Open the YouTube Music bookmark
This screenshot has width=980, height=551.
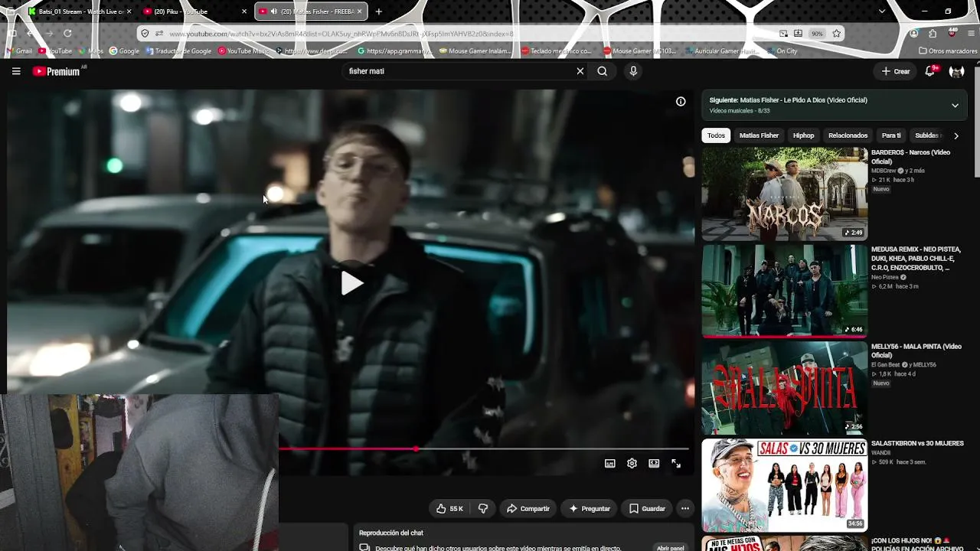pos(244,51)
